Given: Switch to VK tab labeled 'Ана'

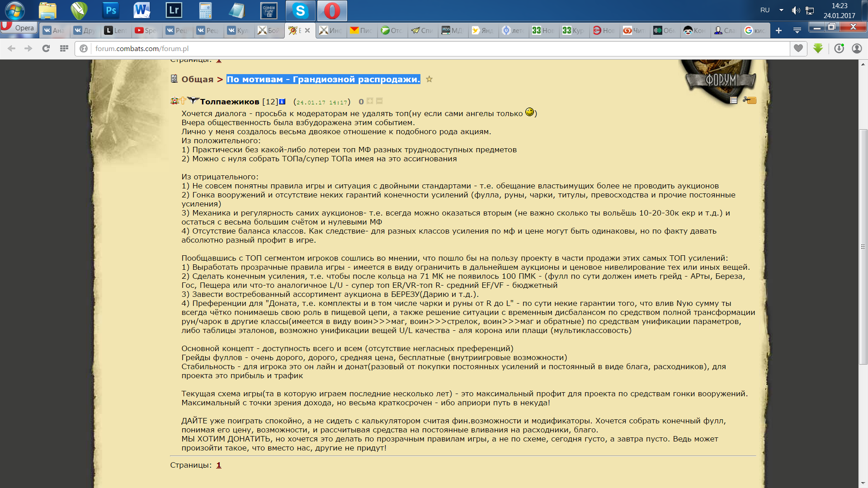Looking at the screenshot, I should [x=53, y=30].
